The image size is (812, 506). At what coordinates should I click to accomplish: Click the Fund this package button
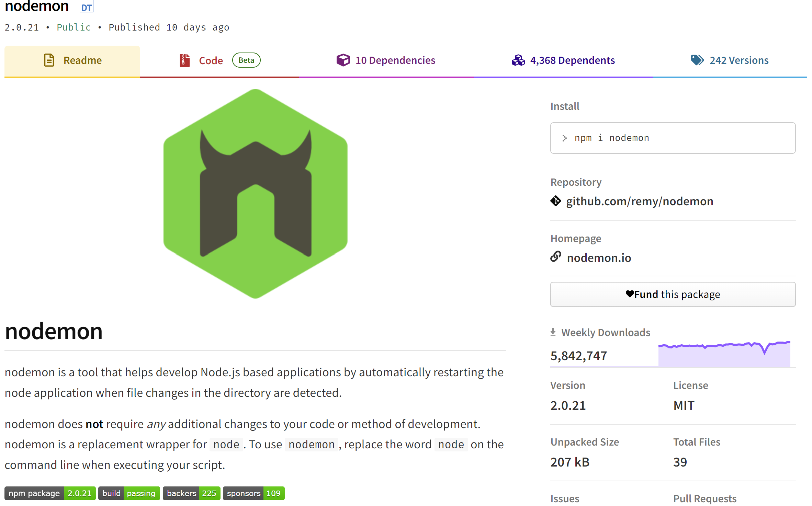673,294
